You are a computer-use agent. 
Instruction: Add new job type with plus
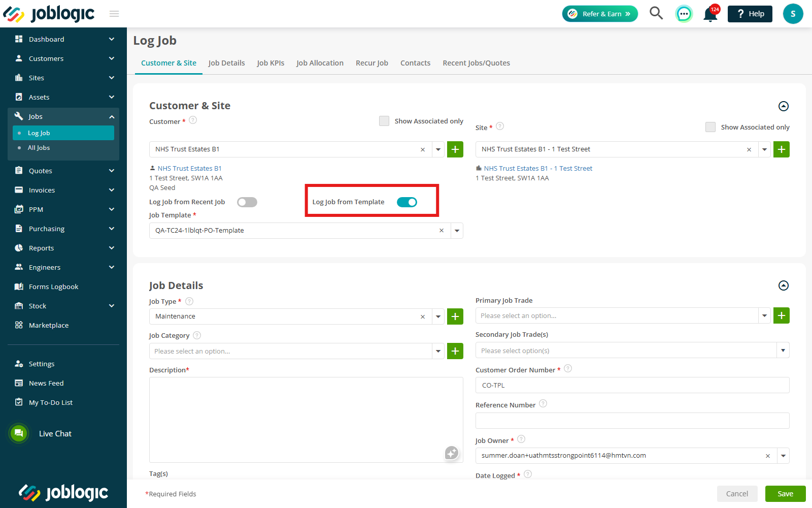[455, 316]
